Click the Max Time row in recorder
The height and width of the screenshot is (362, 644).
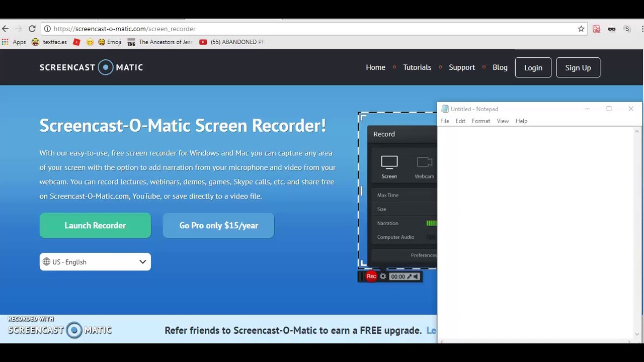tap(405, 195)
